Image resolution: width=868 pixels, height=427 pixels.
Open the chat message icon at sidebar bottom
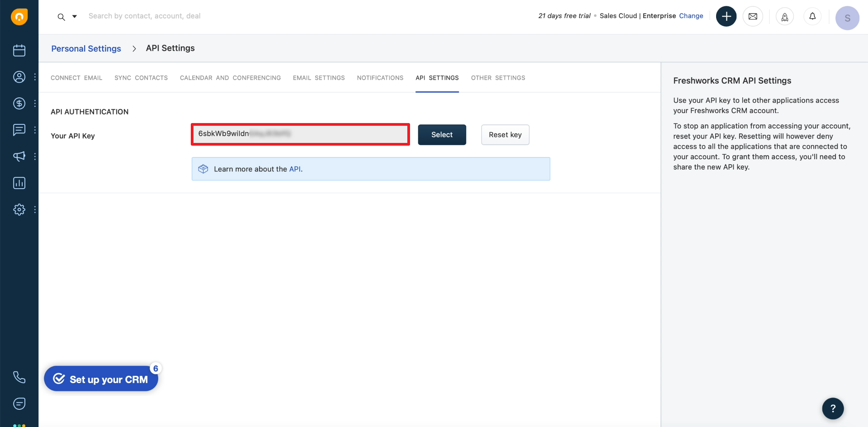(19, 403)
